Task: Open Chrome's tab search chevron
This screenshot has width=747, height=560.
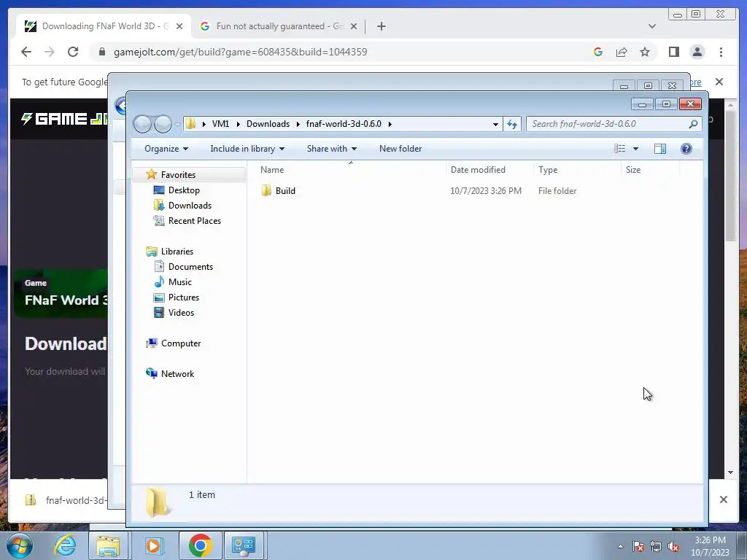Action: [x=651, y=26]
